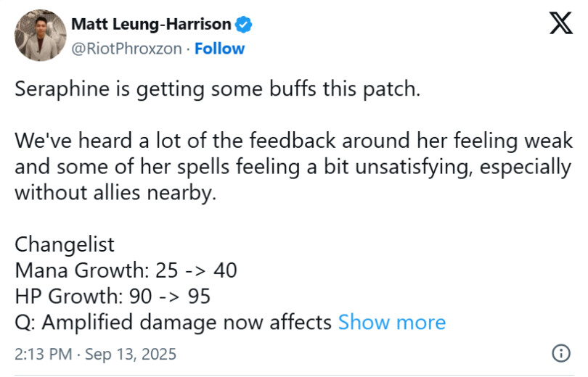Open the tweet info circle icon
588x377 pixels.
pyautogui.click(x=560, y=354)
